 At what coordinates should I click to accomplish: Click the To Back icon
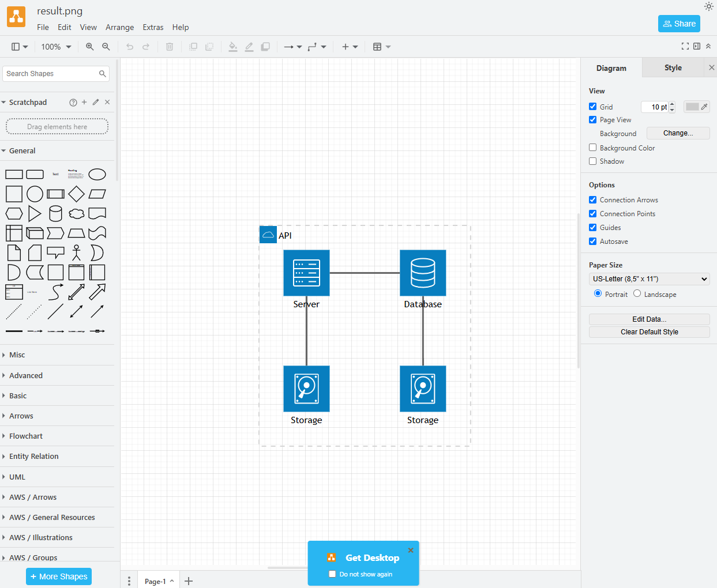(x=209, y=47)
